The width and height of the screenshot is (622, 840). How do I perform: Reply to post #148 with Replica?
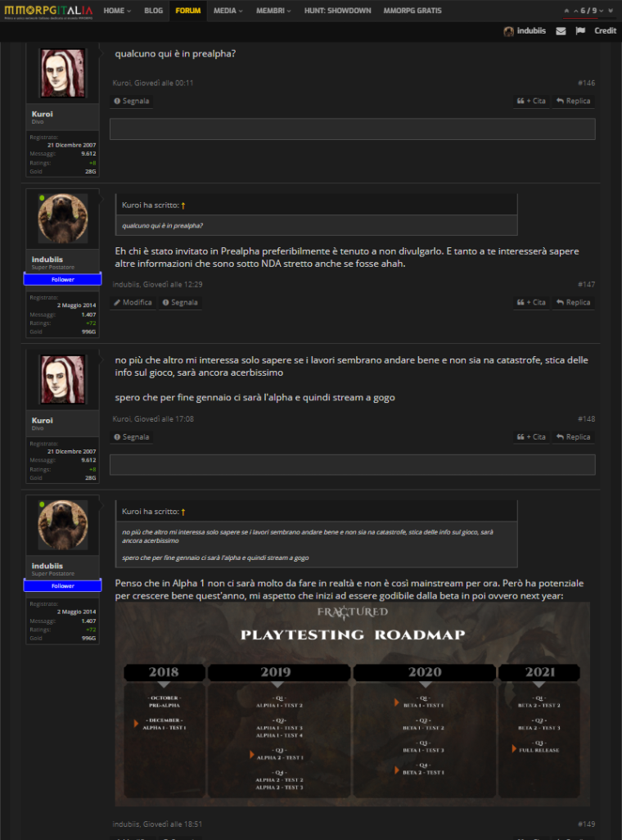573,436
